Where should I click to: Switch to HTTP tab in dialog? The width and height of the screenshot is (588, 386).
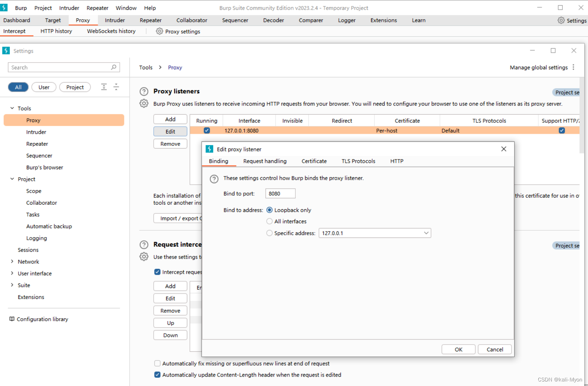tap(397, 161)
